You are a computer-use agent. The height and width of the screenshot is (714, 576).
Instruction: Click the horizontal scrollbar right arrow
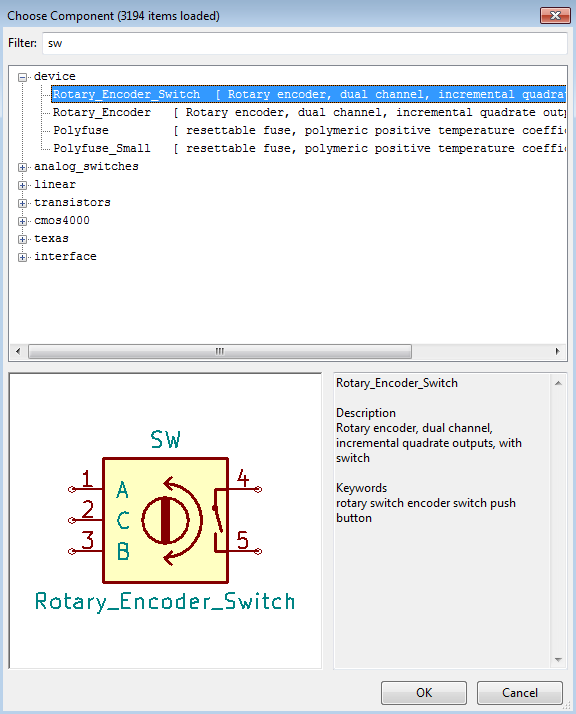(557, 351)
